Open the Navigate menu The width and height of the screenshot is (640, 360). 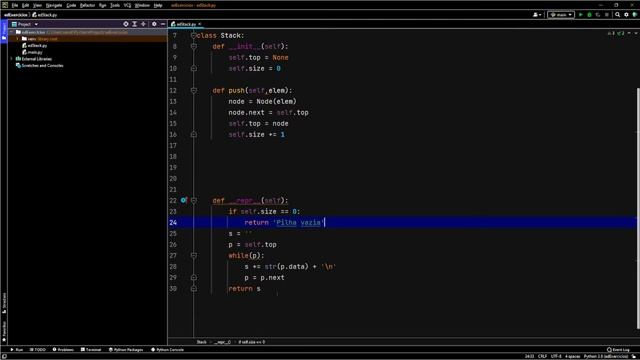(x=54, y=5)
